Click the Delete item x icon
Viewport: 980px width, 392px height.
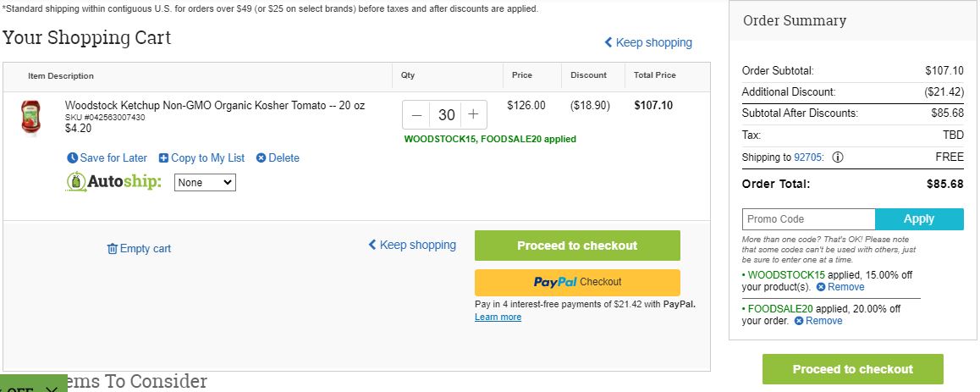point(262,158)
